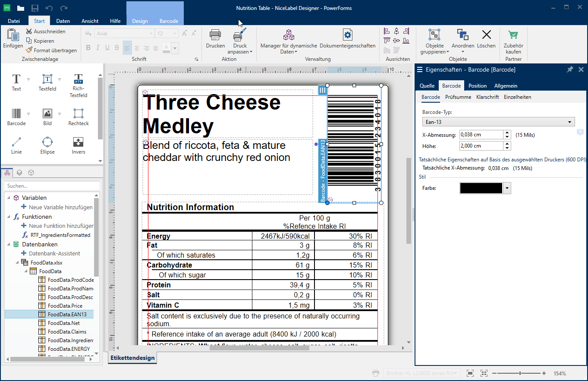
Task: Click the black Farbe color swatch
Action: [481, 188]
